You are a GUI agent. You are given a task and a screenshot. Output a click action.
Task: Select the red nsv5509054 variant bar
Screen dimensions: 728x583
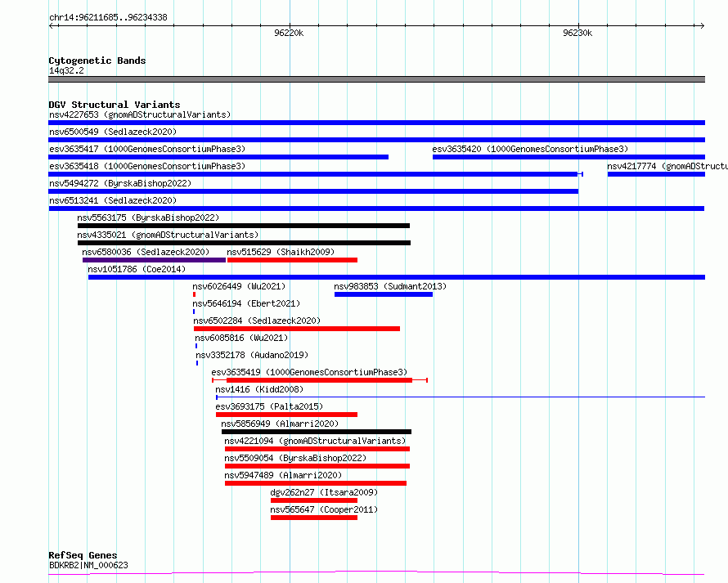pyautogui.click(x=317, y=466)
